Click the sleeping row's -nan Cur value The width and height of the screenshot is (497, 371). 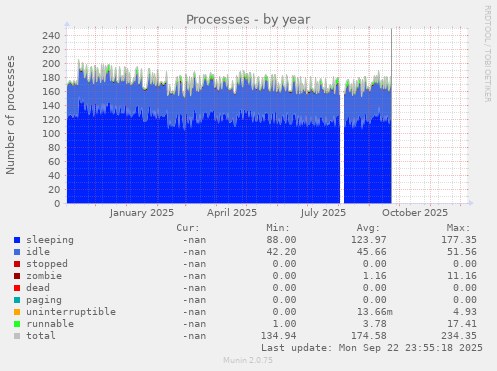click(194, 240)
